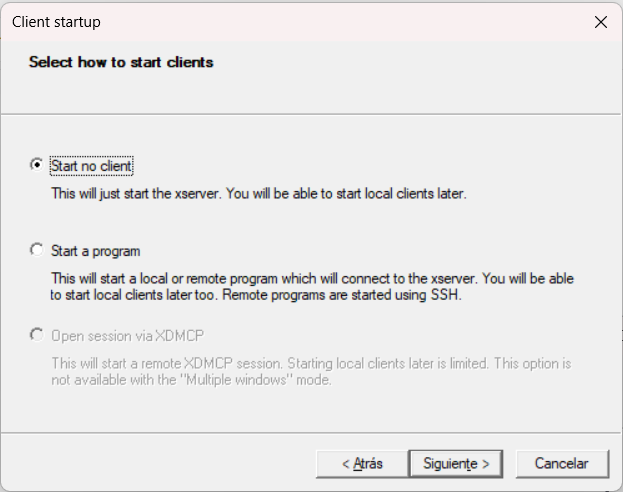Screen dimensions: 623x492
Task: Click the "Open session via XDMCP" label
Action: tap(120, 335)
